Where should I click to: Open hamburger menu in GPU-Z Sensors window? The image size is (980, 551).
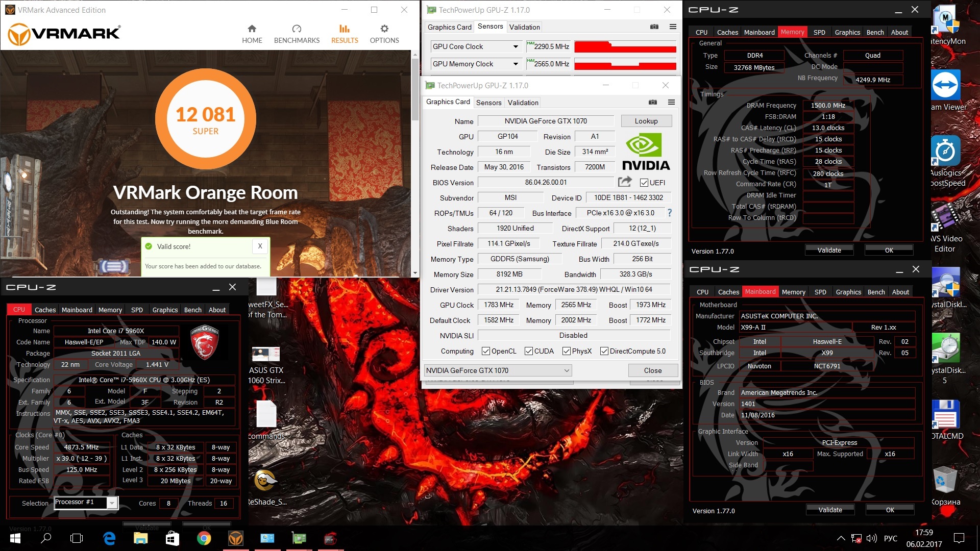(673, 27)
